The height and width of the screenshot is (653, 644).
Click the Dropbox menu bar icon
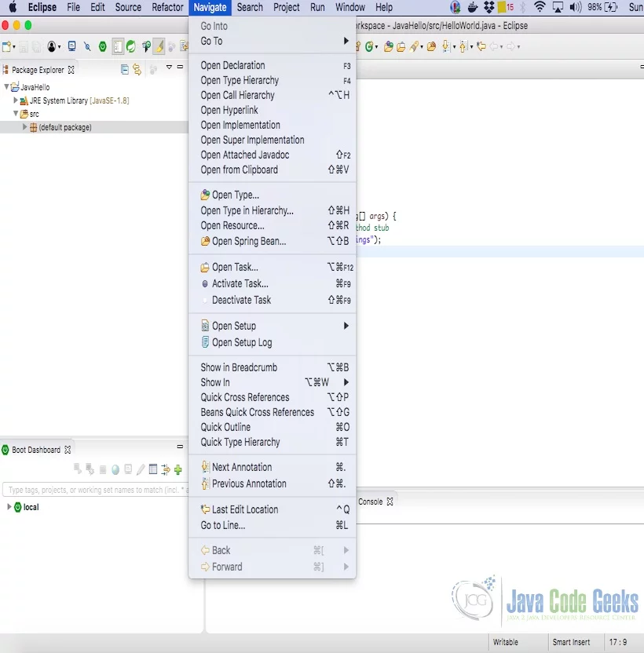click(488, 7)
